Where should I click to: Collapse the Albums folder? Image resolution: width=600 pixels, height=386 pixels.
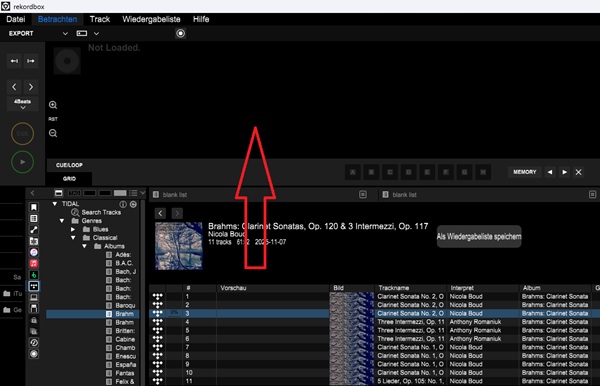click(x=85, y=246)
